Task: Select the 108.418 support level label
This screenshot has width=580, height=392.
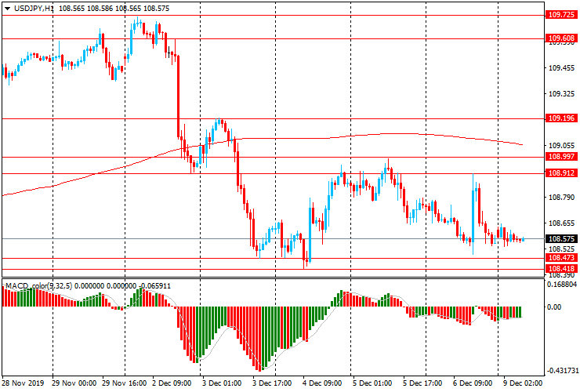Action: (x=561, y=269)
